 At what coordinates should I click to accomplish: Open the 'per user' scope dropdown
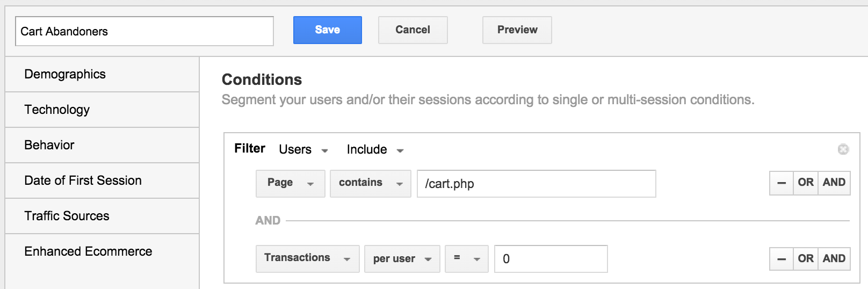pos(402,259)
